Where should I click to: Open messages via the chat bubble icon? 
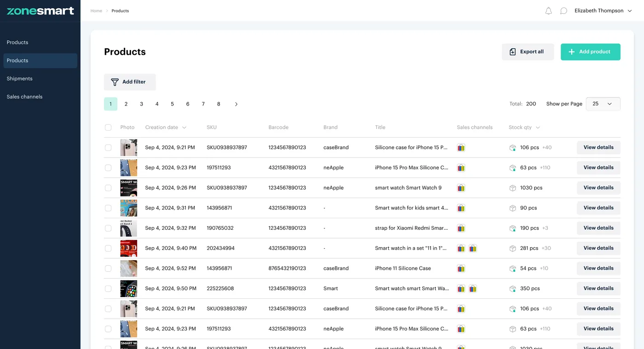[563, 10]
